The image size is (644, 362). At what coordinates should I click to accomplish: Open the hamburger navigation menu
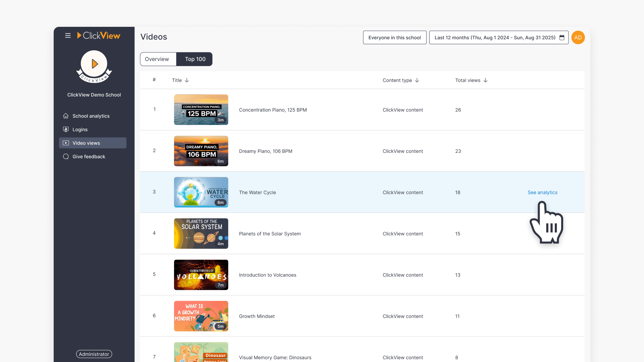coord(68,36)
